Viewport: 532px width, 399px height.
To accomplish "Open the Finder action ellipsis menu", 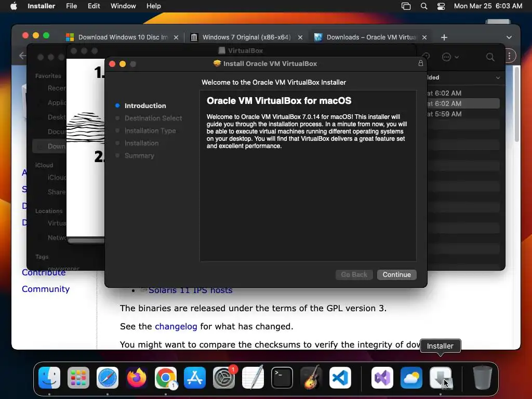I will point(450,57).
